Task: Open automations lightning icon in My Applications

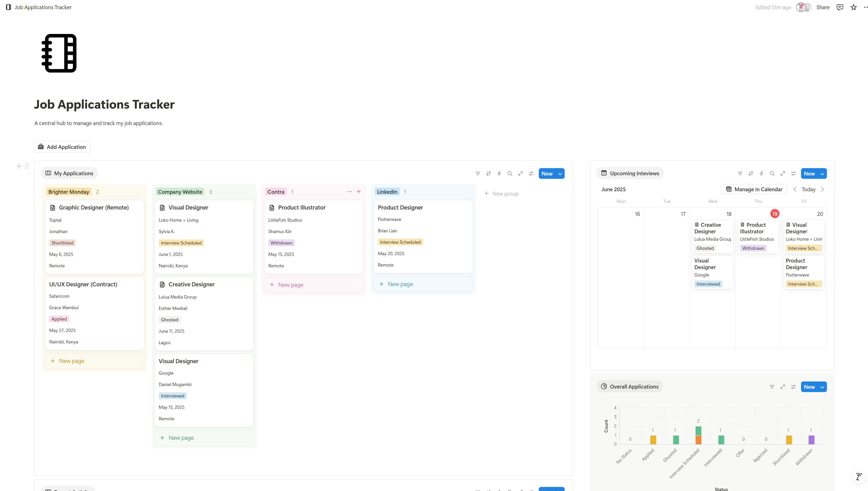Action: point(499,173)
